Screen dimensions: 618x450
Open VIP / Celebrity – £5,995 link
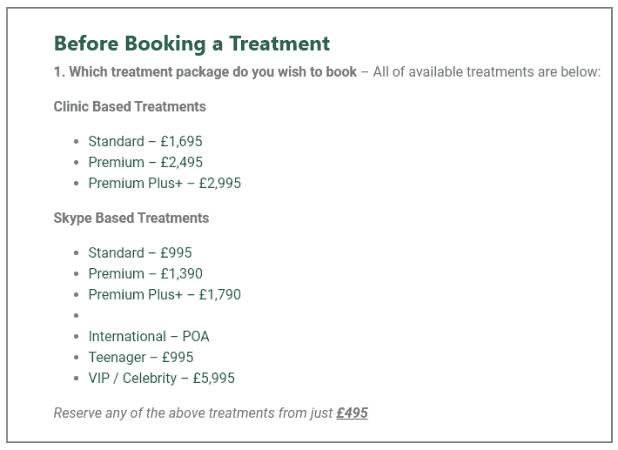(x=161, y=378)
